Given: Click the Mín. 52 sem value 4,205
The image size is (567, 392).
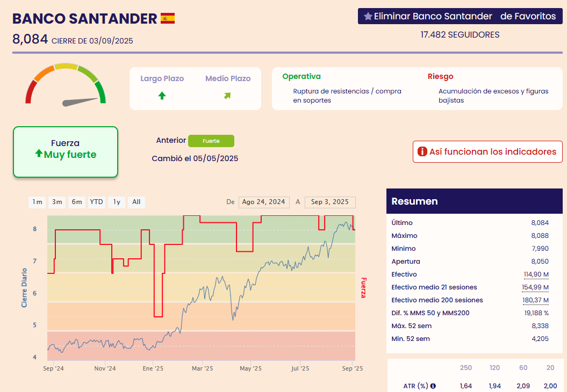Looking at the screenshot, I should 540,339.
